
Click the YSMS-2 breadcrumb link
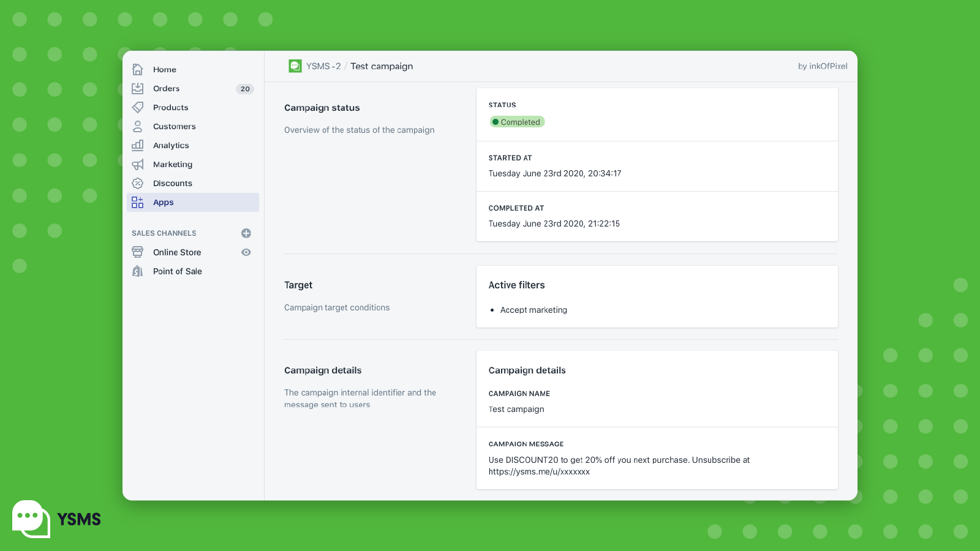click(323, 66)
